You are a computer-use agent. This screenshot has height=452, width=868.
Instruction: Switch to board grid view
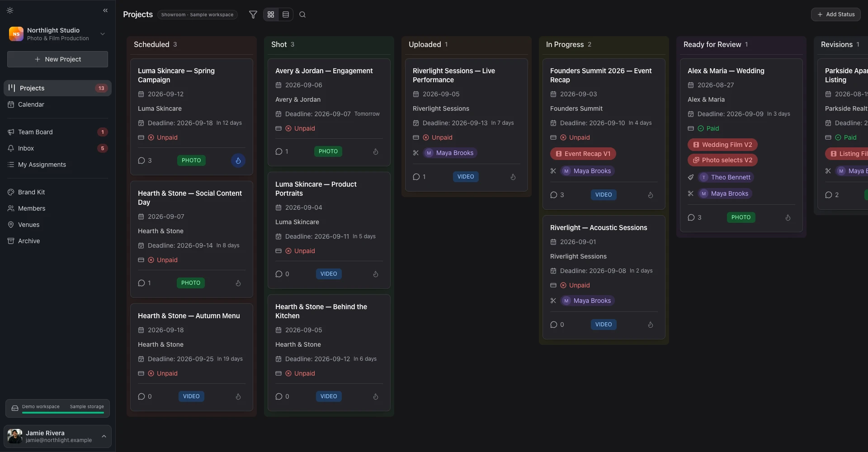271,14
